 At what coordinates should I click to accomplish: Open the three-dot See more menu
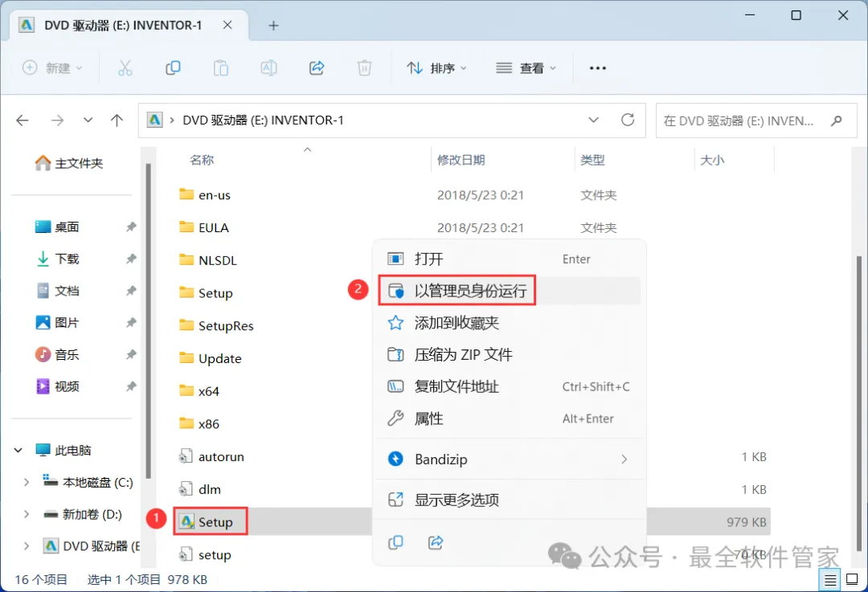[x=598, y=68]
